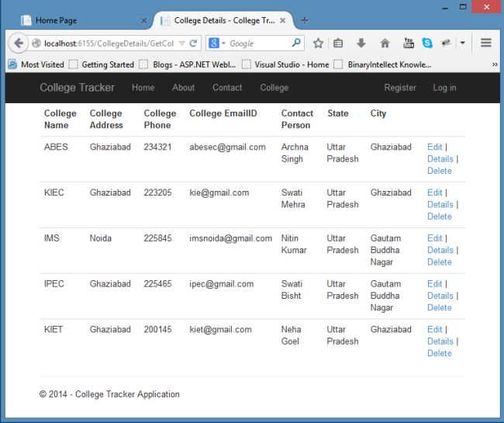Open the College menu in the navbar
Viewport: 504px width, 423px height.
pyautogui.click(x=274, y=88)
